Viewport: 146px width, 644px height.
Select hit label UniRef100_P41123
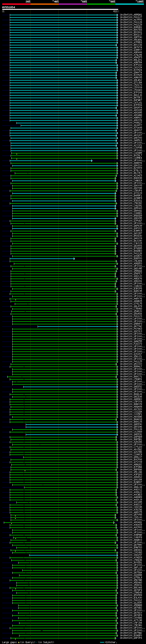click(131, 316)
